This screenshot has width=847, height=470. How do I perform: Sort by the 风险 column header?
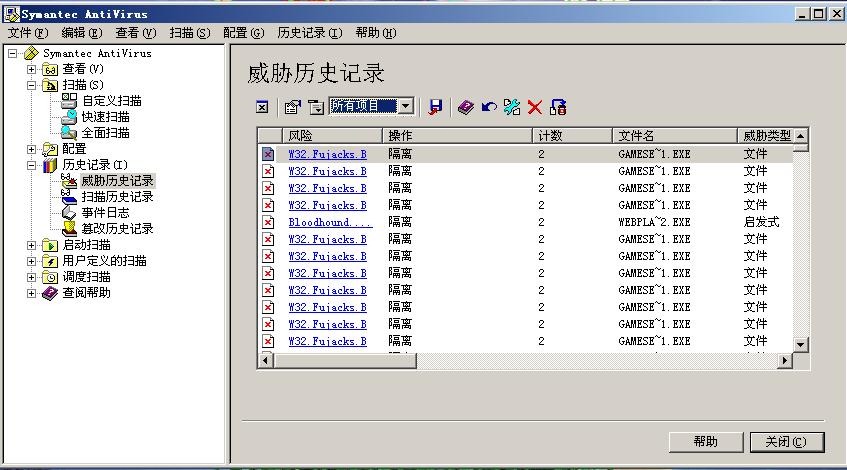pos(332,136)
